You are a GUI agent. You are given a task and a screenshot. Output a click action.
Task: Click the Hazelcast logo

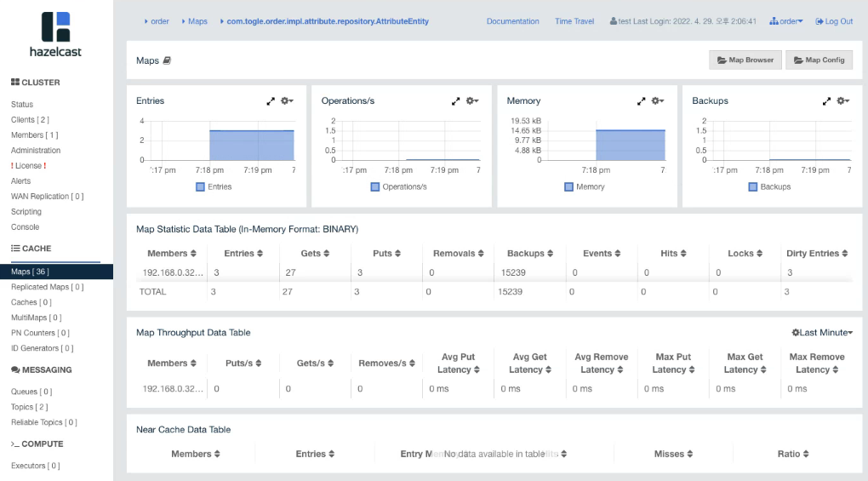pyautogui.click(x=55, y=34)
